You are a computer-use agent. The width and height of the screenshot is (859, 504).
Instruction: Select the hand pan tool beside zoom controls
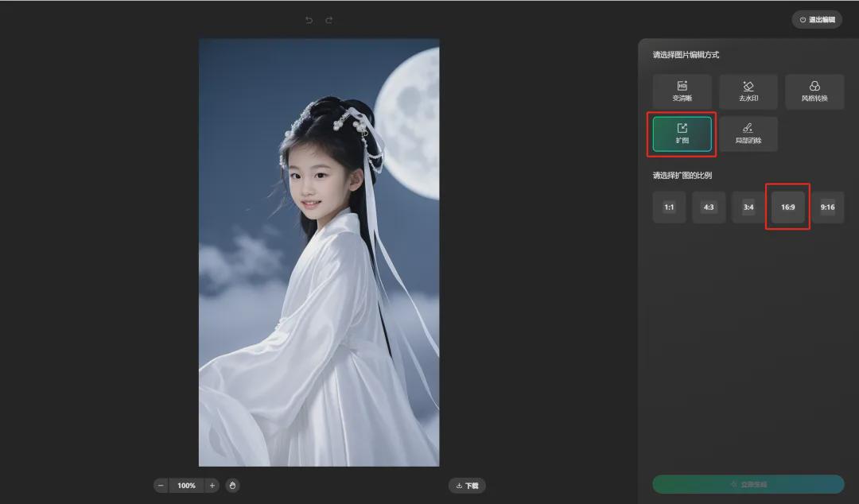pos(232,485)
